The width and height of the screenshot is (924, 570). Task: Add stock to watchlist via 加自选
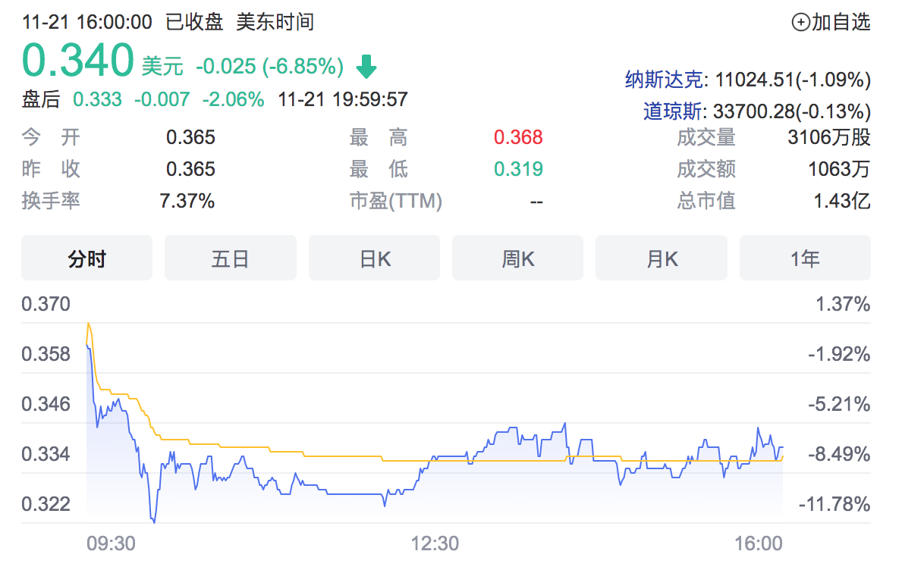[x=831, y=23]
